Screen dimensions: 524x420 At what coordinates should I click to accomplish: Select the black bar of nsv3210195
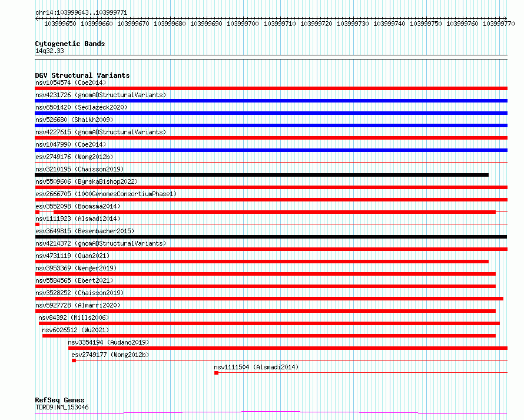point(261,175)
